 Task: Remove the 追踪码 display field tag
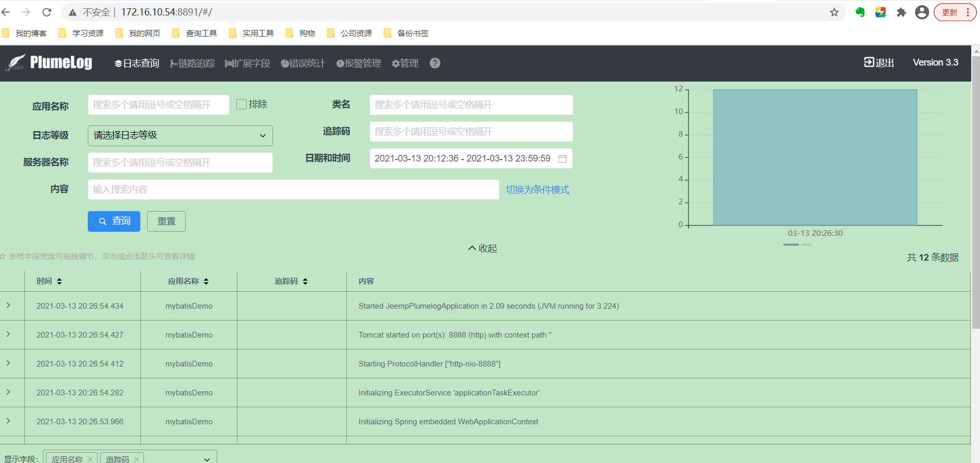point(137,459)
